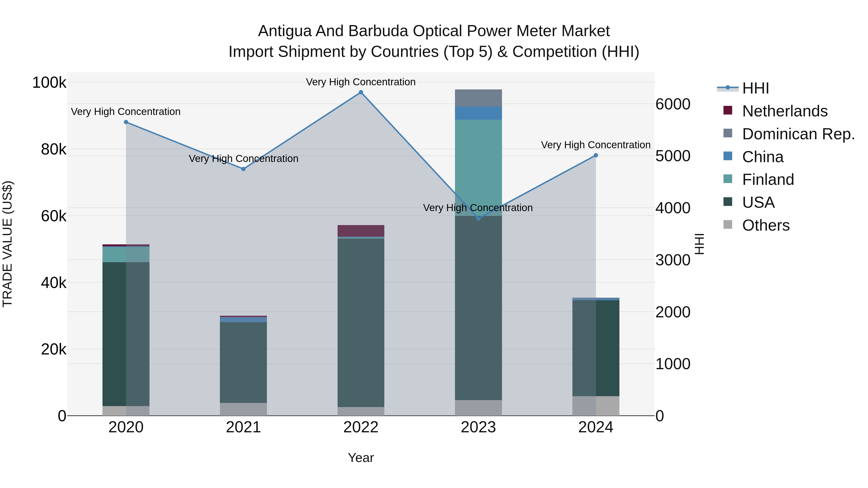Toggle Netherlands series in legend

[x=775, y=111]
